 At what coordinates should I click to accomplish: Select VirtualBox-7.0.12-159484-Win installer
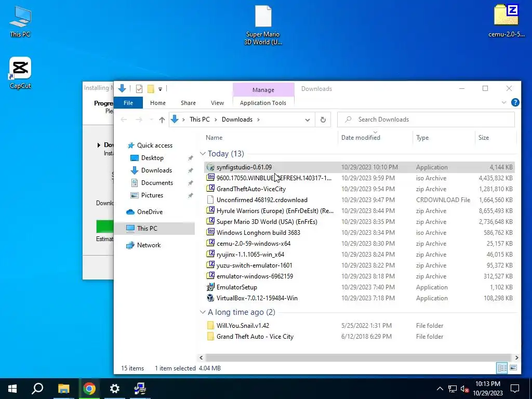(360, 298)
